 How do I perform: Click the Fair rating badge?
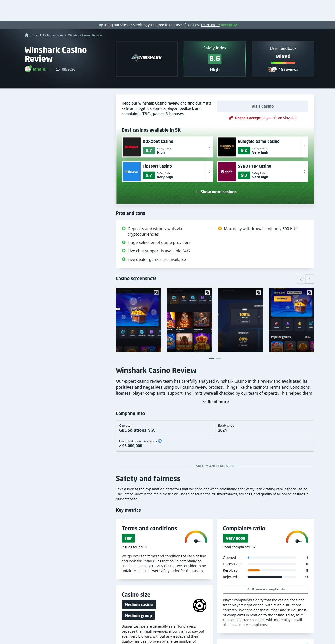tap(128, 538)
